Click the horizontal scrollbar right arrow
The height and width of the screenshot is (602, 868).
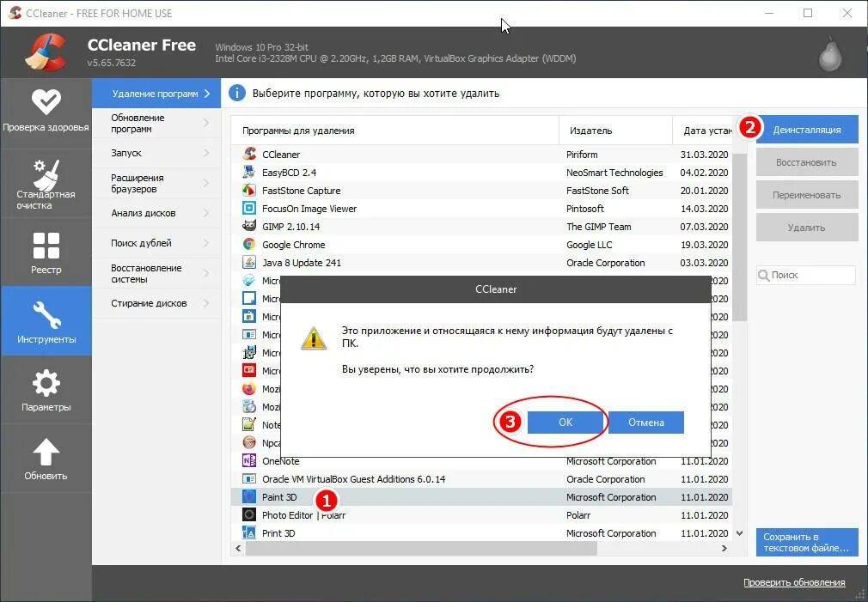[724, 549]
